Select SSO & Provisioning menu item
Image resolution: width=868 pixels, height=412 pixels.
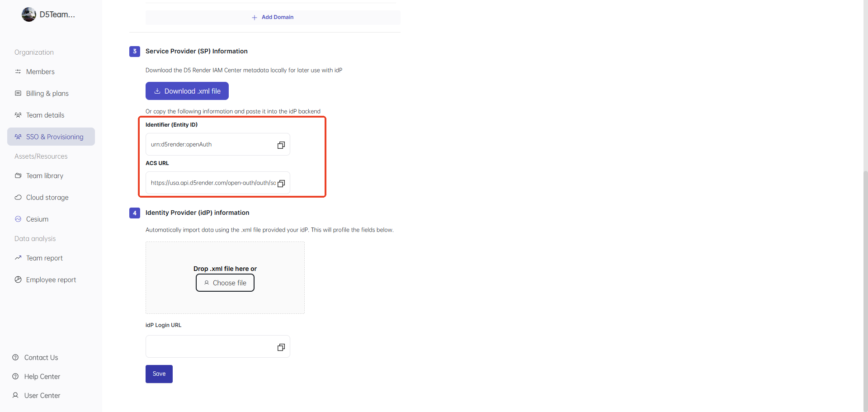coord(54,137)
